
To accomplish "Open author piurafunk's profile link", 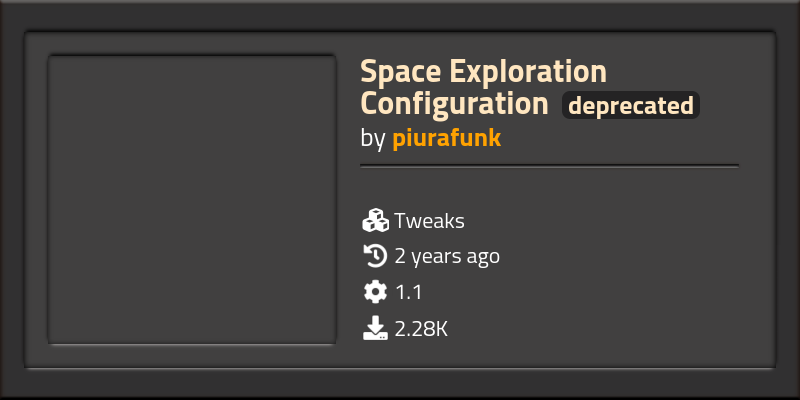I will (446, 138).
